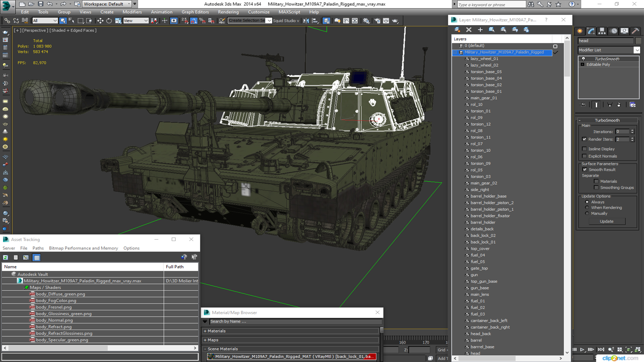
Task: Open the Graph Editors menu
Action: point(195,12)
